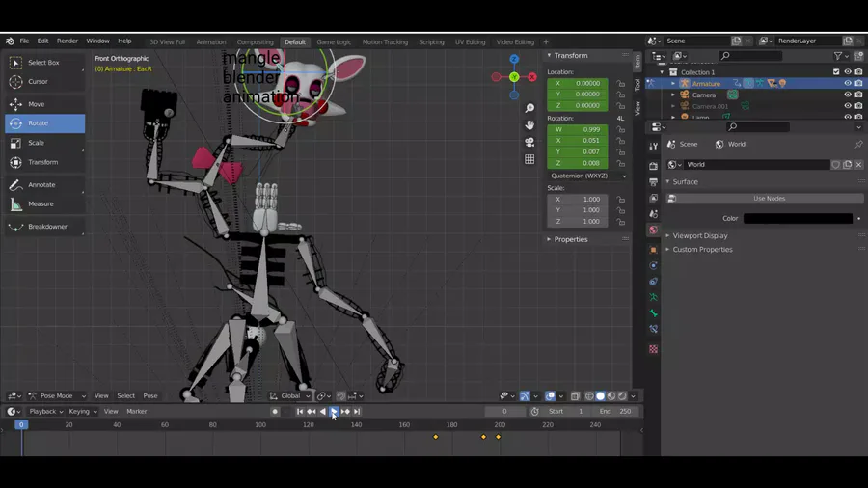Viewport: 868px width, 488px height.
Task: Select the Select Box tool
Action: point(44,63)
